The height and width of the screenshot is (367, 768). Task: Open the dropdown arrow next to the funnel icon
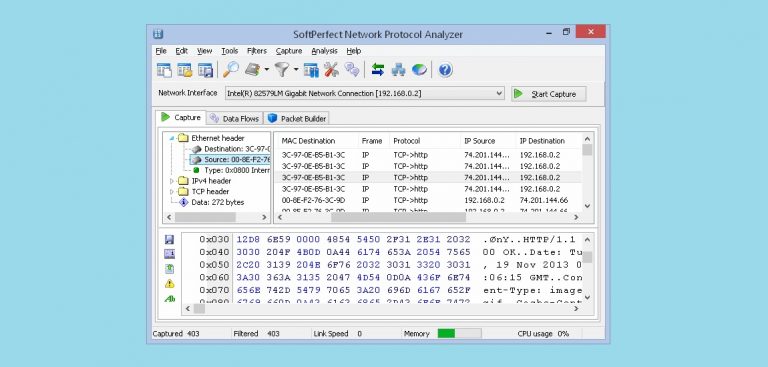pos(296,70)
